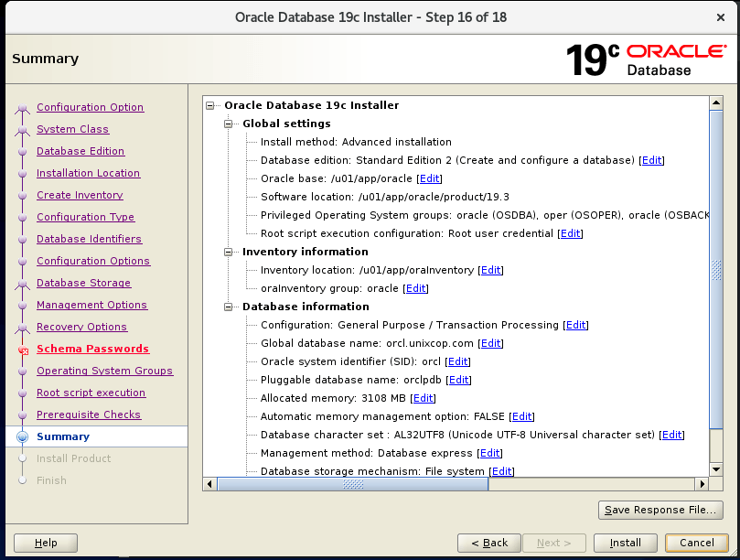This screenshot has height=560, width=740.
Task: Select the Privileged Operating System groups row
Action: (485, 215)
